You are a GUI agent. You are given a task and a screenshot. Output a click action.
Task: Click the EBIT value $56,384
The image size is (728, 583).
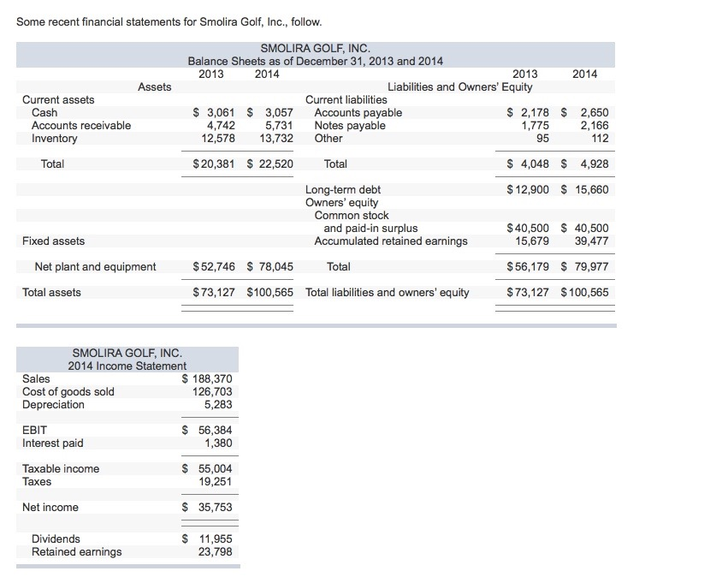(207, 430)
